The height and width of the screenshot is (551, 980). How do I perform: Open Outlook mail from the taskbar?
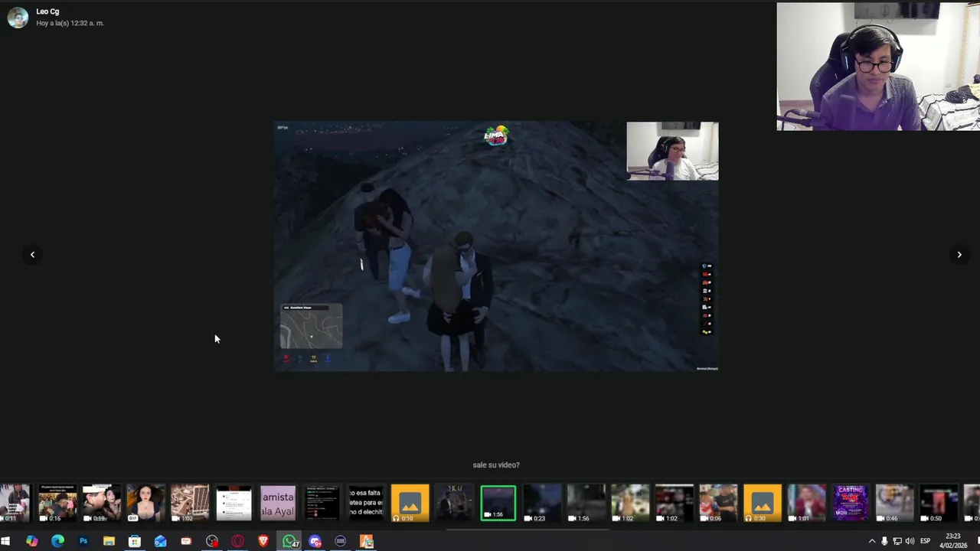click(x=160, y=541)
